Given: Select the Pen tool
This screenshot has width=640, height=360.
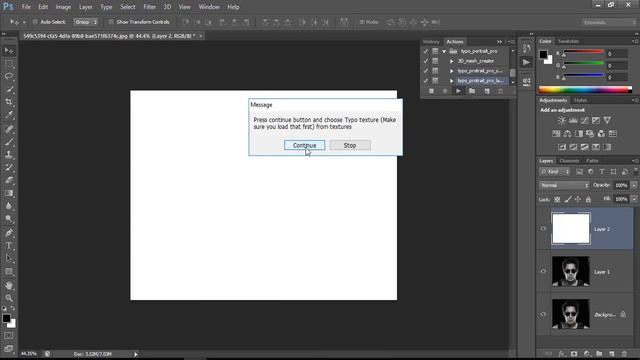Looking at the screenshot, I should point(9,233).
